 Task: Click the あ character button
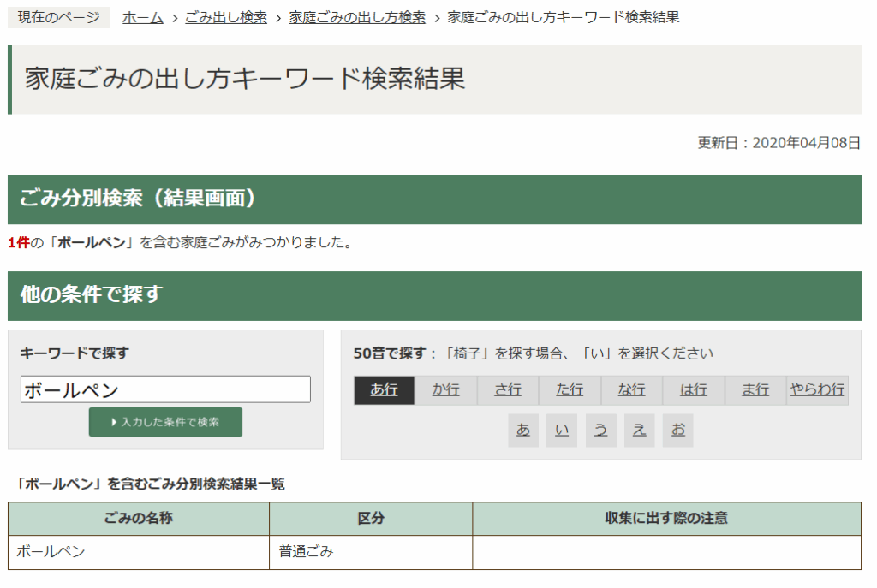[x=522, y=431]
